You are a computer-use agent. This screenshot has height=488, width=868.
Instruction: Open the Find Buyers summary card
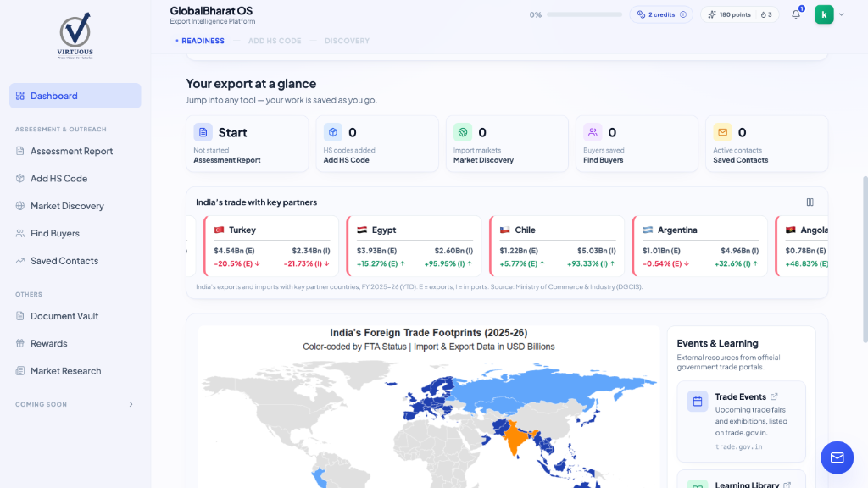(x=637, y=144)
